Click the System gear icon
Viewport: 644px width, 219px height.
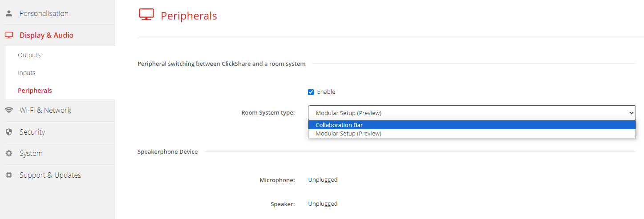(9, 153)
